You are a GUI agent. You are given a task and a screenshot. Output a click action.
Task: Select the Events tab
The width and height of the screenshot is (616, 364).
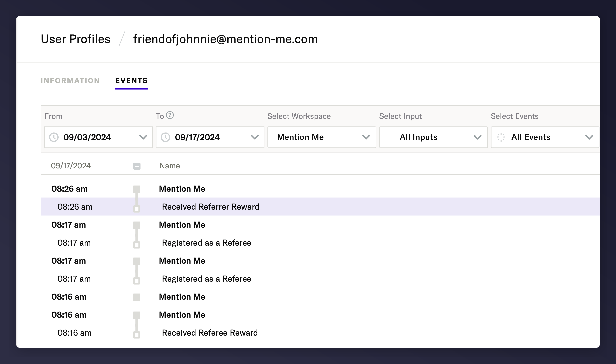(132, 81)
